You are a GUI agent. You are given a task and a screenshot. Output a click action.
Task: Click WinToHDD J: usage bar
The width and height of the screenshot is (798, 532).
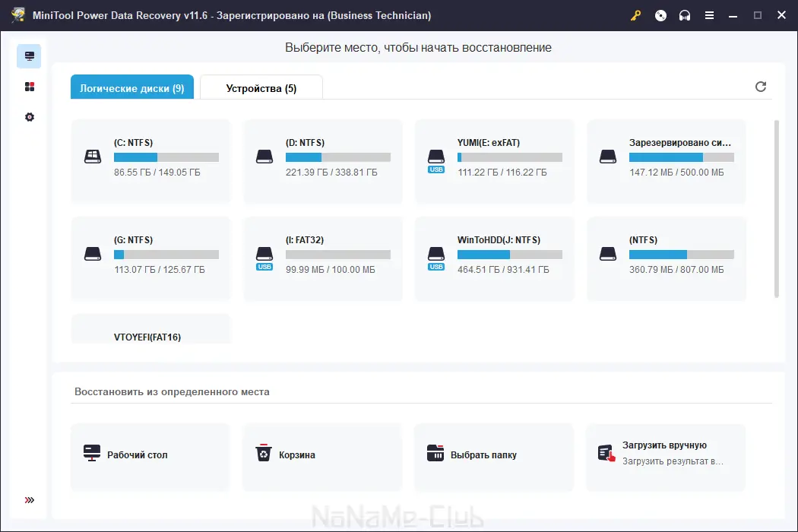[510, 255]
